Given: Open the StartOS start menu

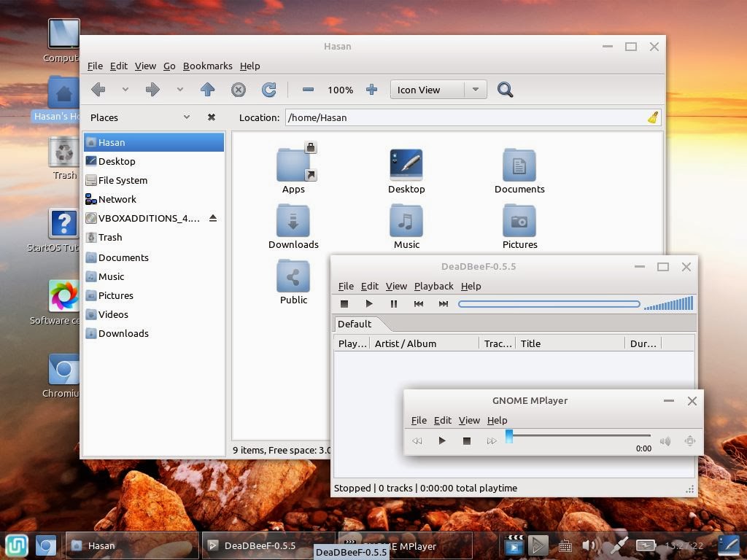Looking at the screenshot, I should pos(17,545).
